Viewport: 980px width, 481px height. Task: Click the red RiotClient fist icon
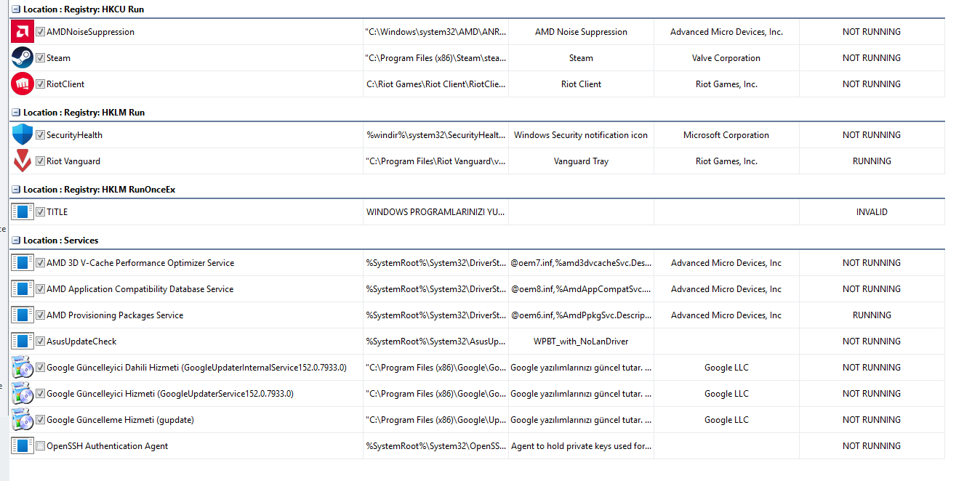(23, 84)
